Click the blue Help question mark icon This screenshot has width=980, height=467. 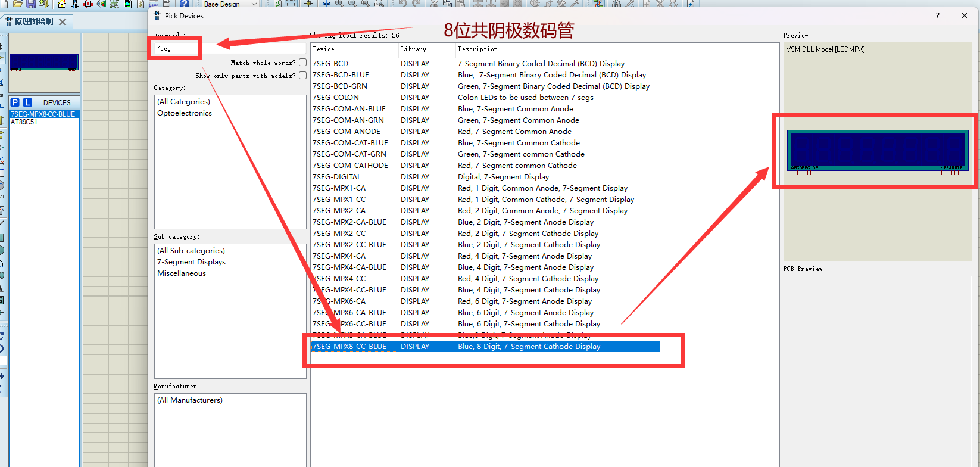point(185,4)
